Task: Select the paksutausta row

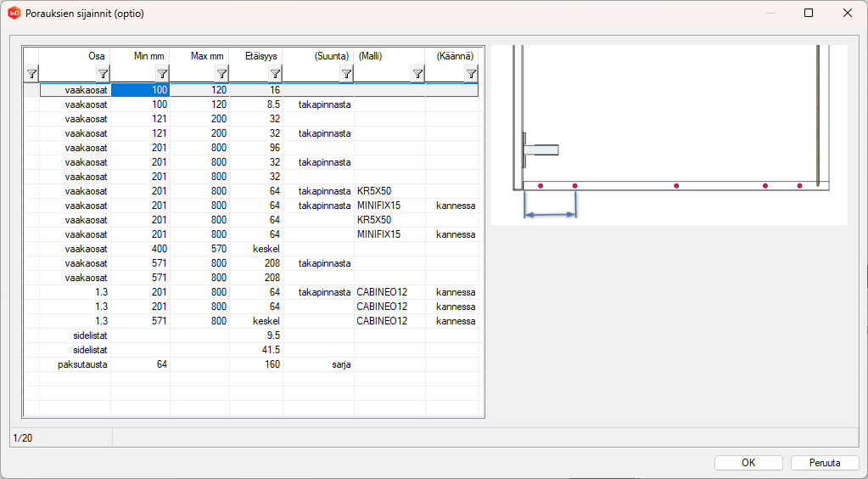Action: pyautogui.click(x=85, y=364)
